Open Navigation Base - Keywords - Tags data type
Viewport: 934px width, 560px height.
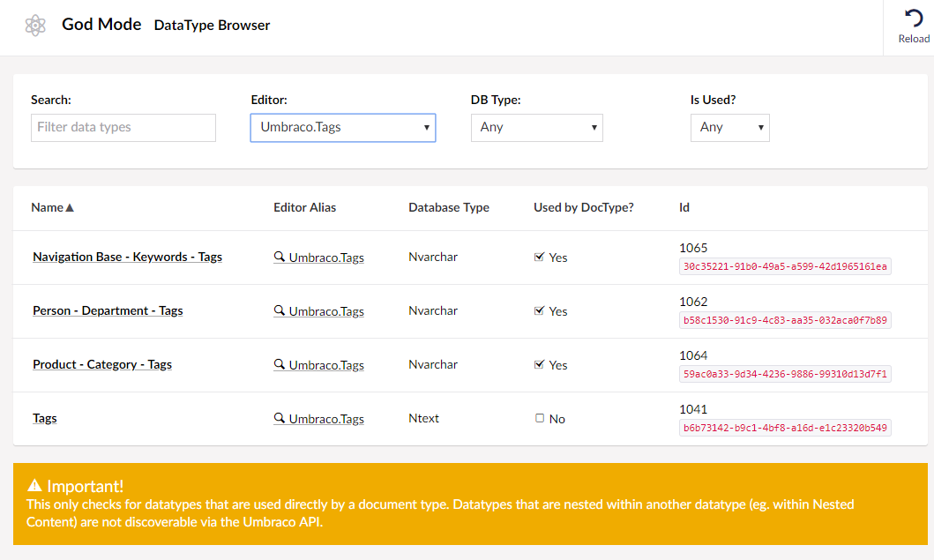coord(128,257)
